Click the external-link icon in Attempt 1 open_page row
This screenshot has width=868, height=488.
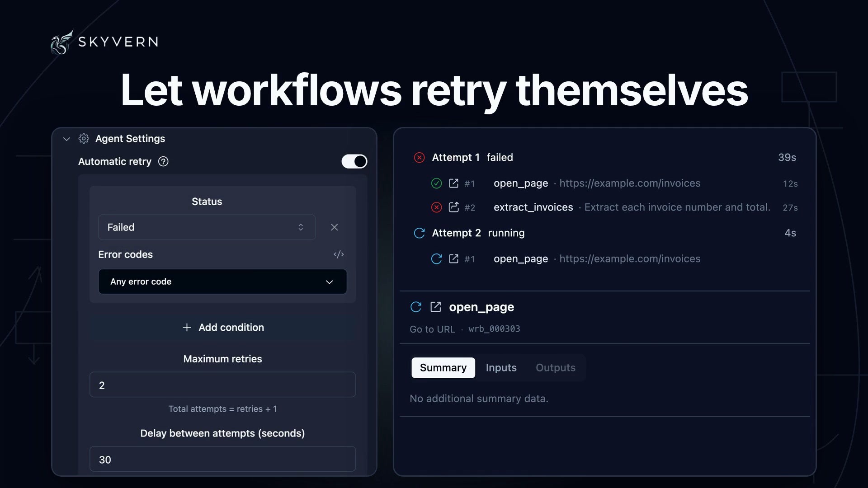point(453,183)
